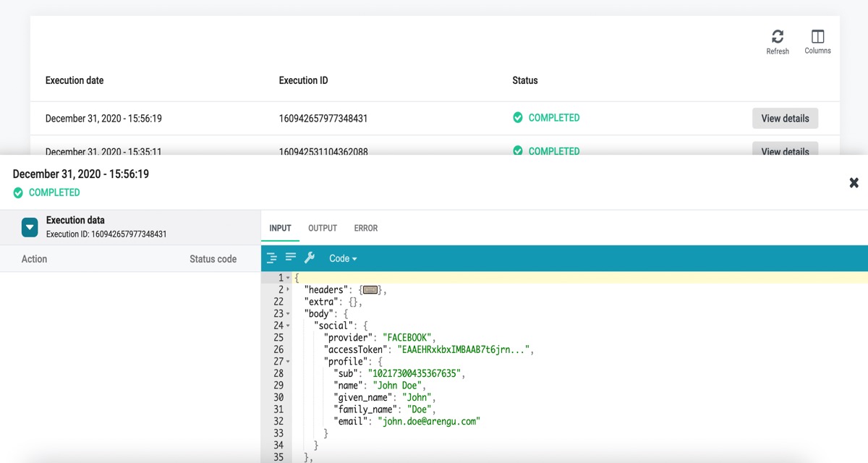This screenshot has width=868, height=463.
Task: Switch to the ERROR tab
Action: (x=366, y=228)
